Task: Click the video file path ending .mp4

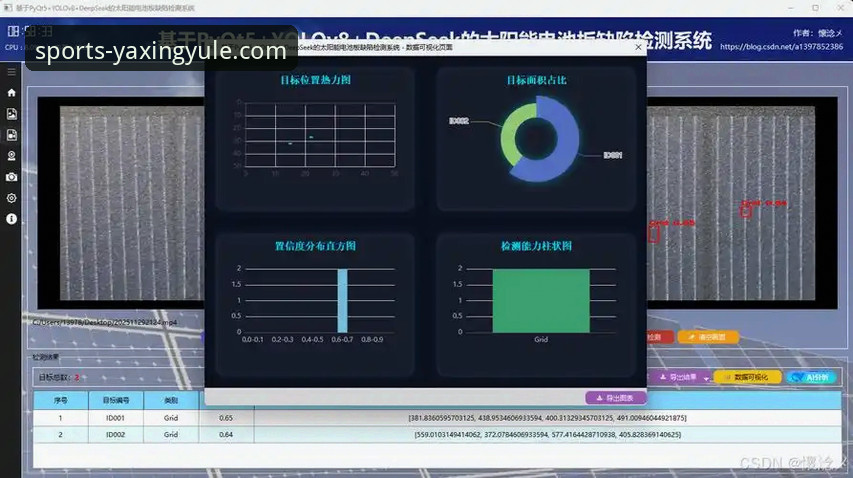Action: coord(104,322)
